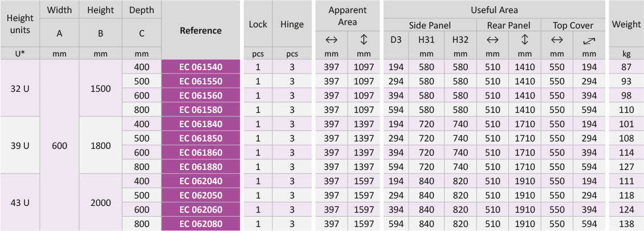Select the 600 width cell
This screenshot has width=644, height=231.
point(59,145)
